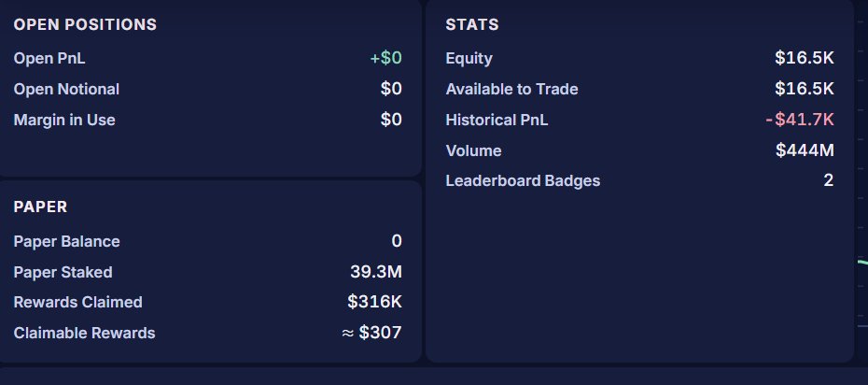Image resolution: width=868 pixels, height=385 pixels.
Task: Click the Claimable Rewards amount ≈ $307
Action: pyautogui.click(x=372, y=333)
